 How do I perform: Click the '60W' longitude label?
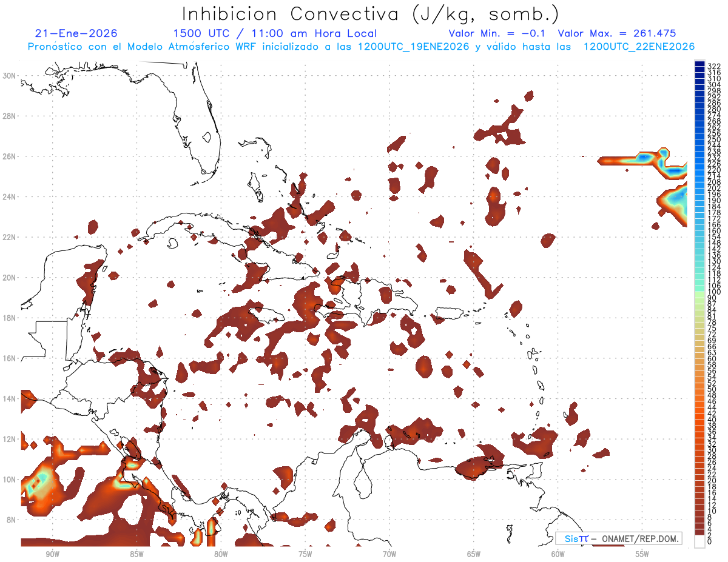[x=558, y=554]
